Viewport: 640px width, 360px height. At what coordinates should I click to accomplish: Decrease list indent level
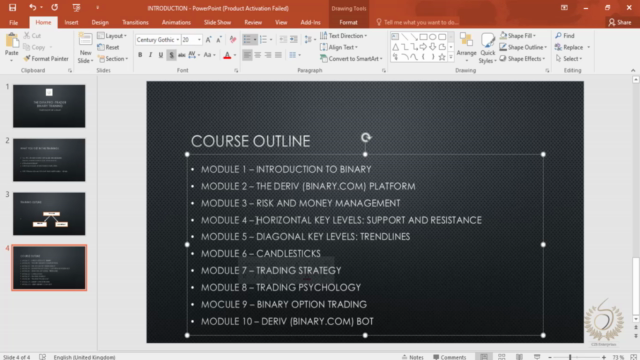click(283, 40)
